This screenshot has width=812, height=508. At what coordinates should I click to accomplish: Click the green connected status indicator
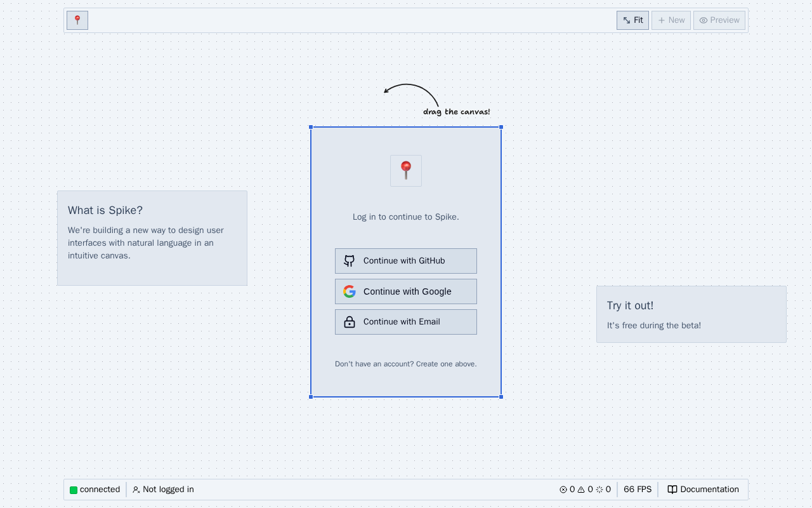click(x=74, y=490)
